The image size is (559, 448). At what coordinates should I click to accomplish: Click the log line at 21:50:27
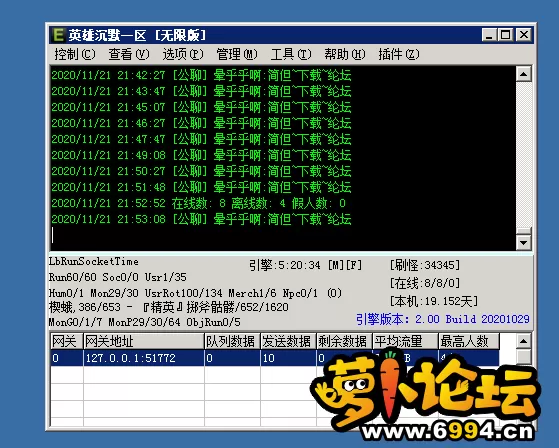[x=201, y=171]
